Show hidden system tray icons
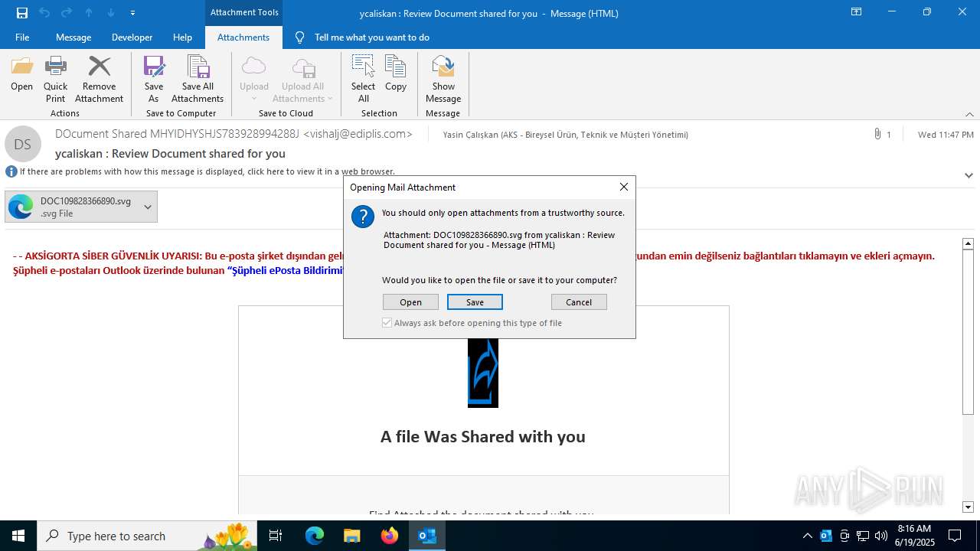The height and width of the screenshot is (551, 980). [807, 536]
